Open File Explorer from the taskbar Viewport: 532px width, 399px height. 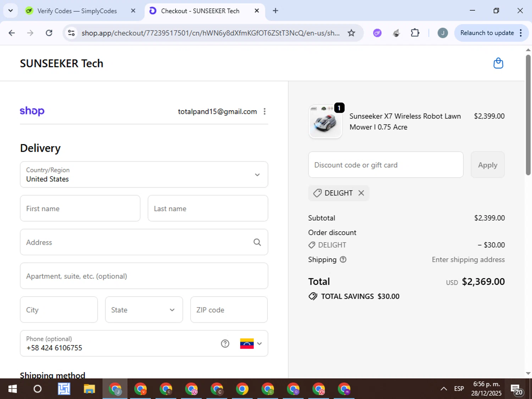pyautogui.click(x=89, y=389)
